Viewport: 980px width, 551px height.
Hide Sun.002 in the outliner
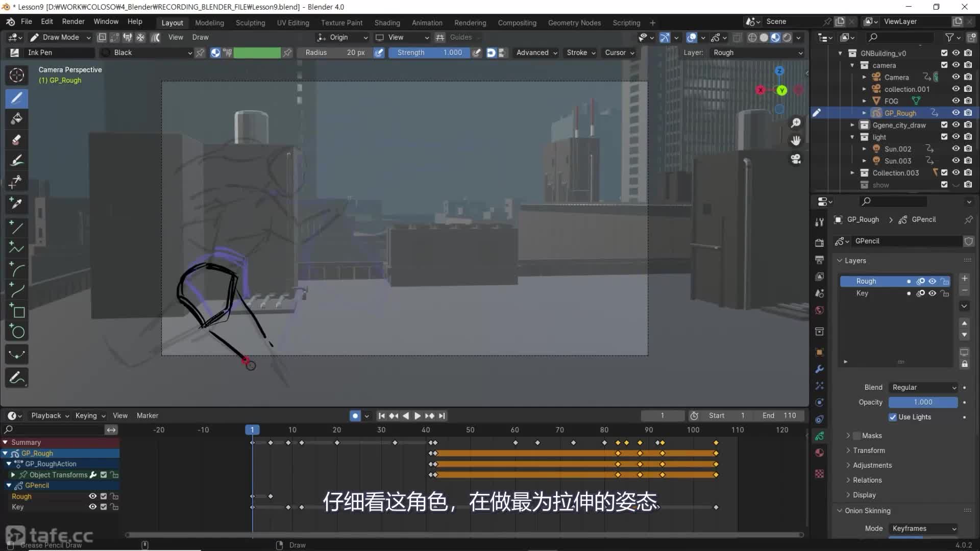[956, 149]
